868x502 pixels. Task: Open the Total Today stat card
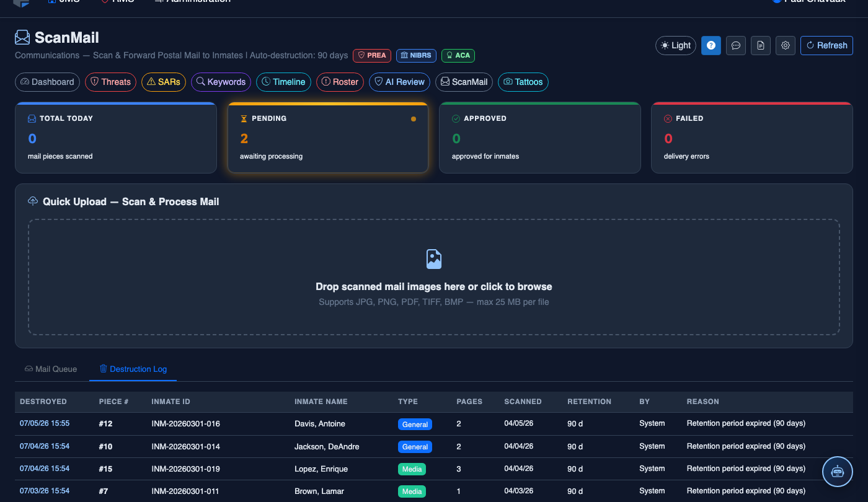click(116, 138)
